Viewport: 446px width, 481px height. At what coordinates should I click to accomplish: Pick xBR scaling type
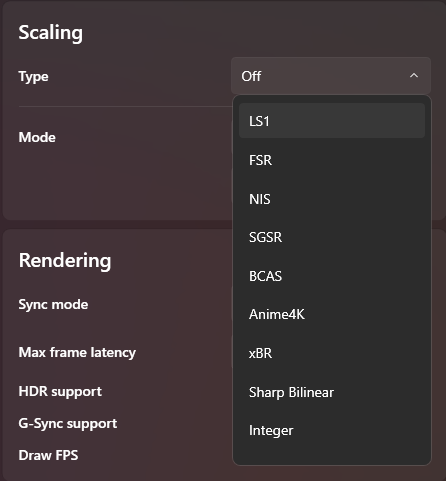332,353
